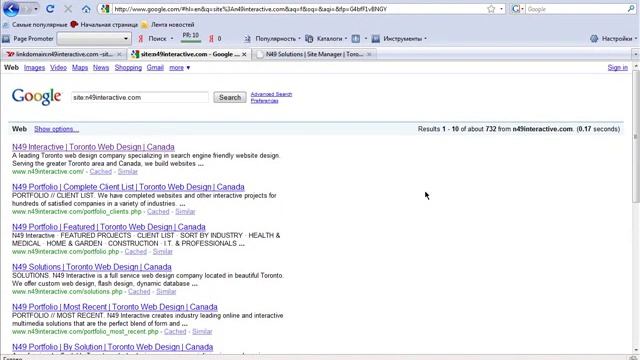640x360 pixels.
Task: Open N49 Portfolio Complete Client List result
Action: (x=128, y=187)
